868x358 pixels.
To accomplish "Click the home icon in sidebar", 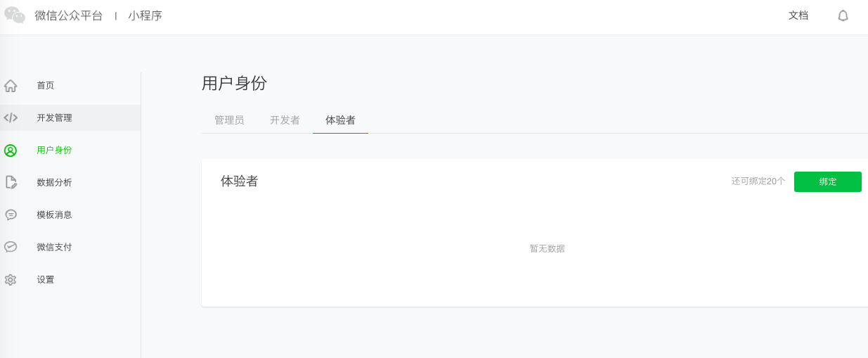I will pyautogui.click(x=11, y=86).
